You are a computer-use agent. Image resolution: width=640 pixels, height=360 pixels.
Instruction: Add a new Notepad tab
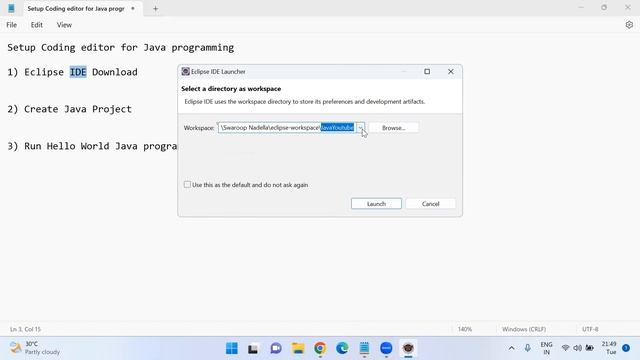coord(155,9)
